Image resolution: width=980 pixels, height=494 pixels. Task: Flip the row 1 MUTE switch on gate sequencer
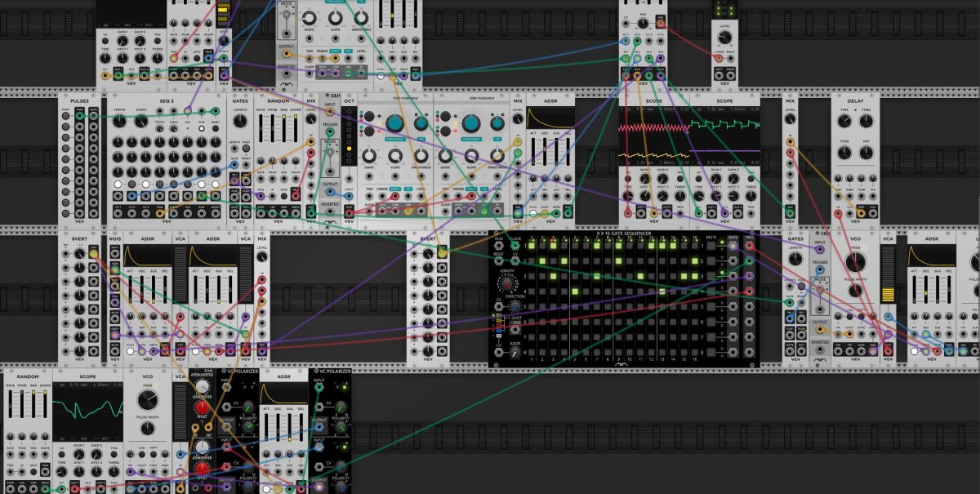[x=711, y=246]
